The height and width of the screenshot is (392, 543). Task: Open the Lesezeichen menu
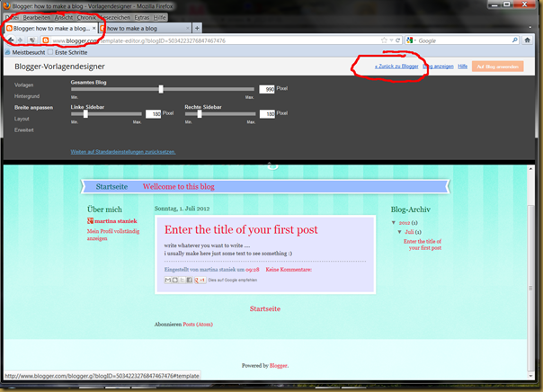point(115,17)
